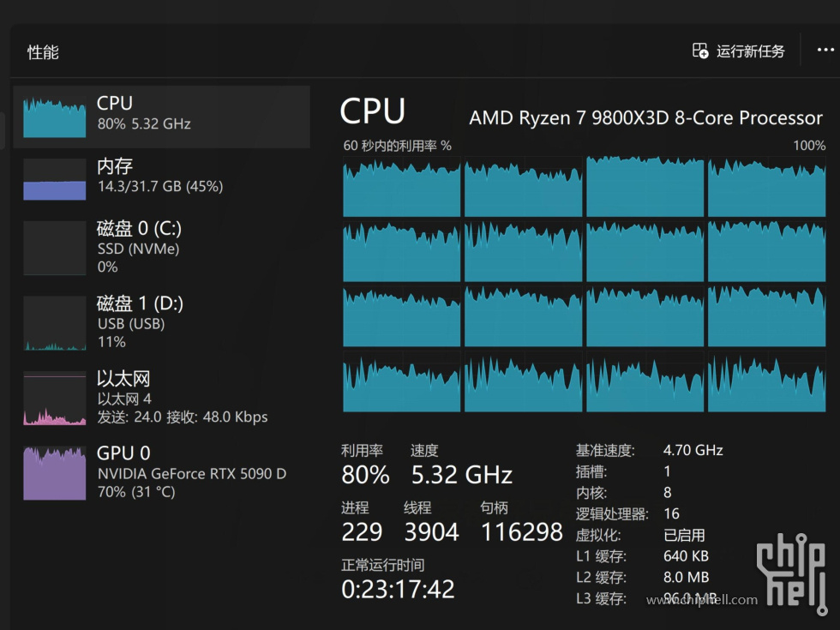Click the 运行新任务 (run new task) button
Viewport: 840px width, 630px height.
pos(738,51)
